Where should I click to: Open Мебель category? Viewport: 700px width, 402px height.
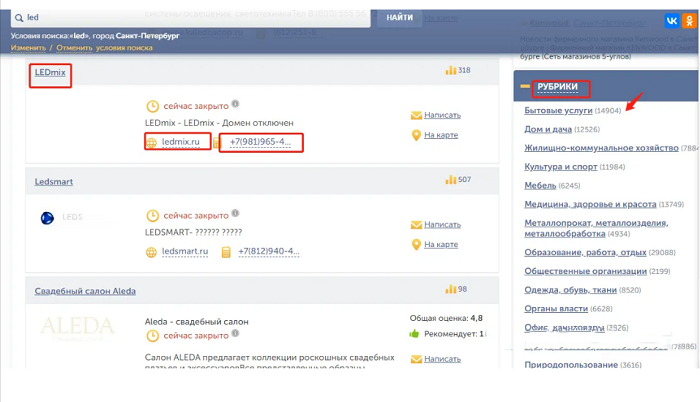(540, 185)
